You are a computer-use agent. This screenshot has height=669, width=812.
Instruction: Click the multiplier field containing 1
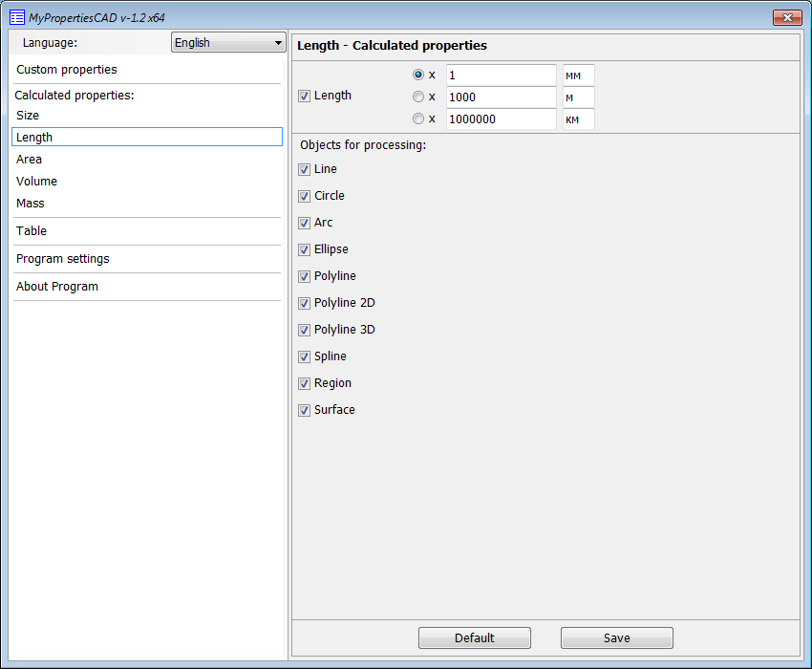tap(501, 76)
